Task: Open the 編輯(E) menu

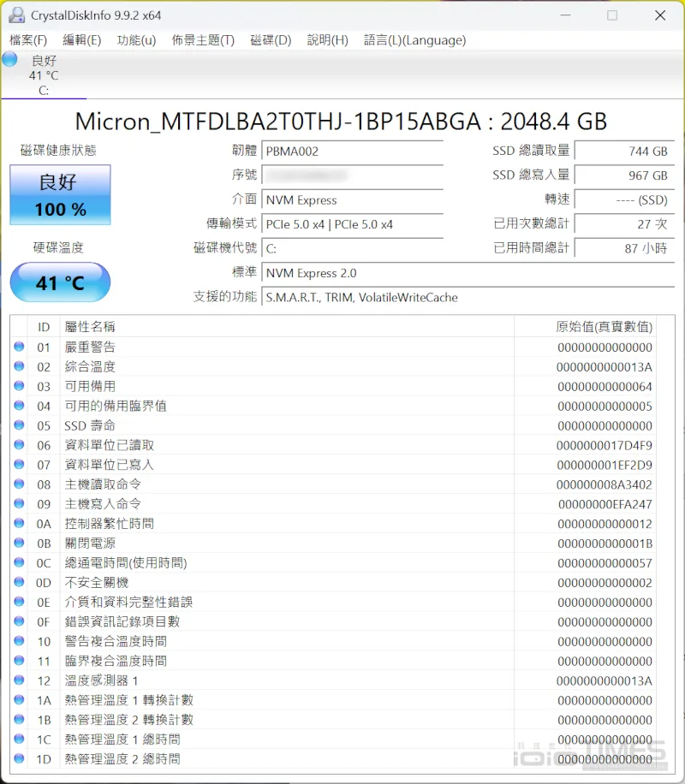Action: (x=81, y=40)
